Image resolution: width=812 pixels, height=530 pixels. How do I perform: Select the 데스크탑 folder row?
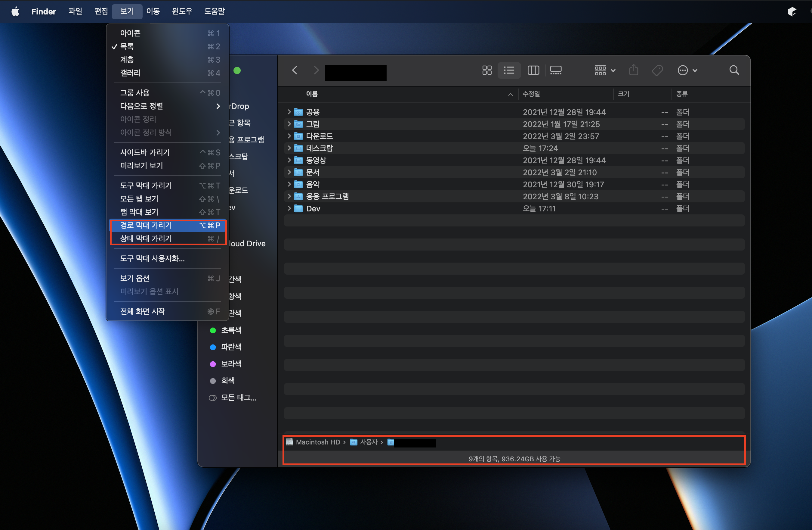tap(319, 148)
